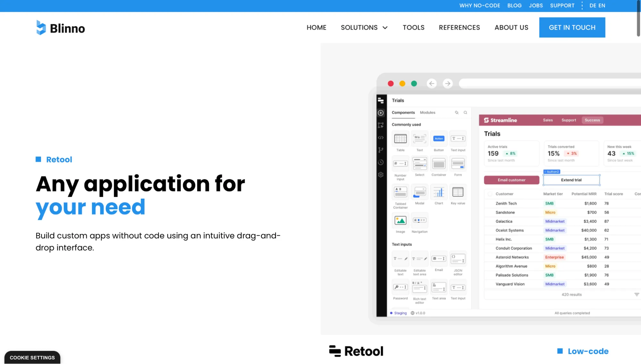The image size is (641, 364).
Task: Open the Sales tab in Streamline
Action: [548, 120]
